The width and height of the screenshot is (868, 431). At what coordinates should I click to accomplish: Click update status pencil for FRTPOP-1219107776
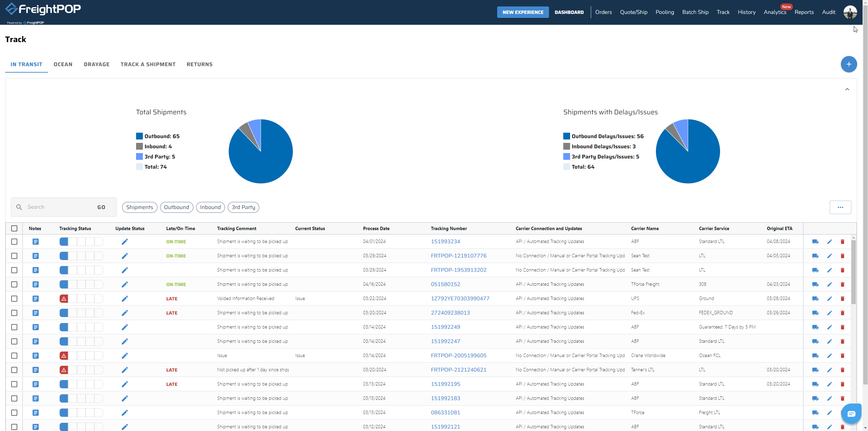(x=125, y=256)
